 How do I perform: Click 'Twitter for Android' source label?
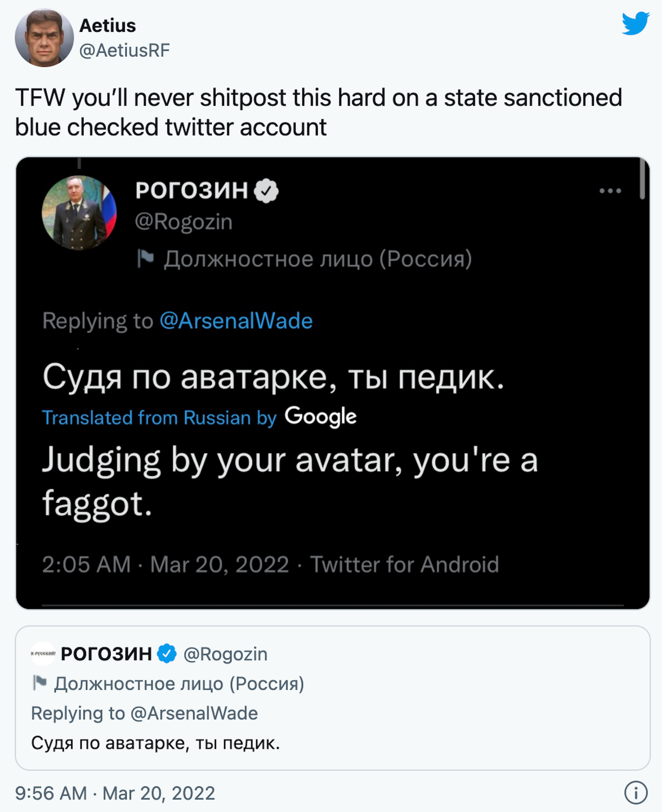pyautogui.click(x=404, y=564)
